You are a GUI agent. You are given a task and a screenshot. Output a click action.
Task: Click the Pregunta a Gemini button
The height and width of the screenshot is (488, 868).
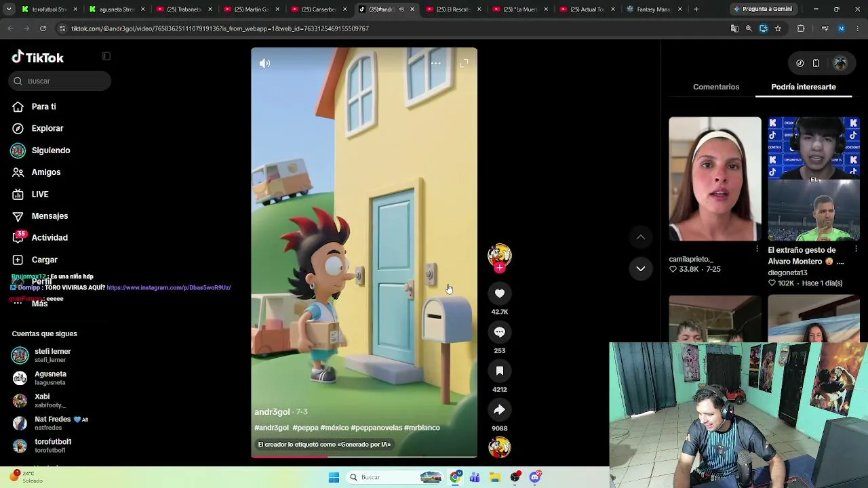[762, 9]
